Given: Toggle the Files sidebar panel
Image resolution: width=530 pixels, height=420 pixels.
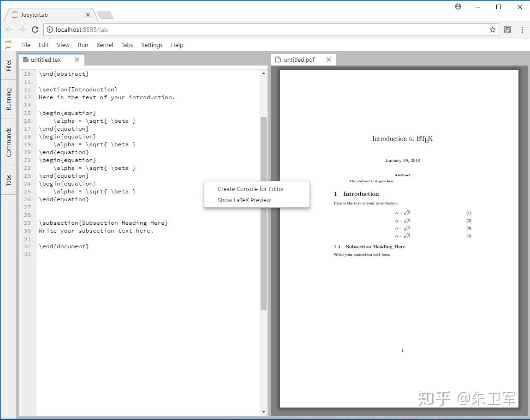Looking at the screenshot, I should (7, 66).
